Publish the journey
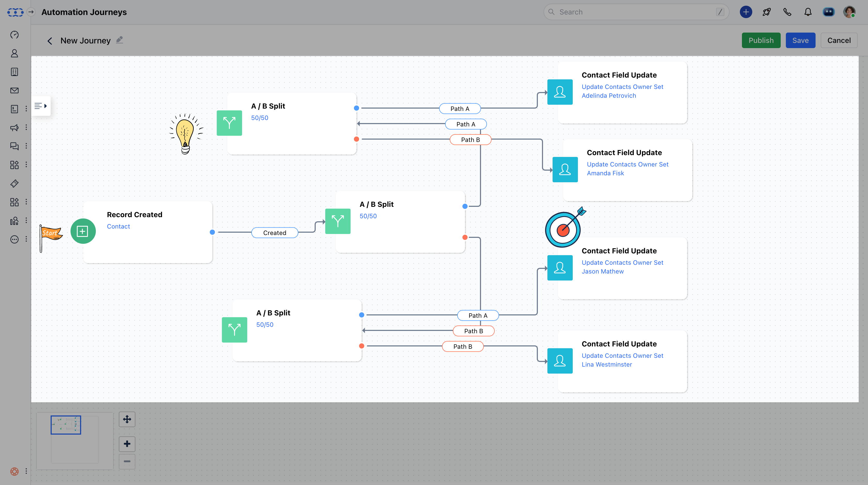Screen dimensions: 868x485 point(761,41)
